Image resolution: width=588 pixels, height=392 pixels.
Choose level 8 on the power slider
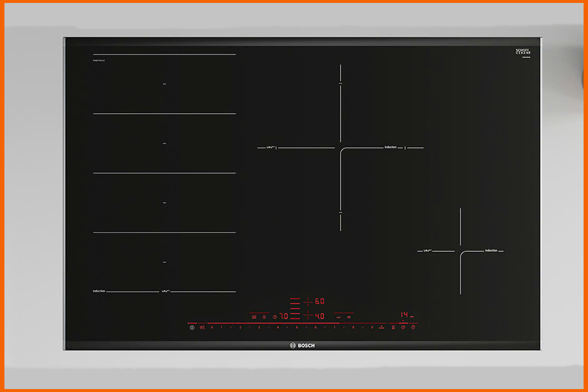pyautogui.click(x=353, y=327)
